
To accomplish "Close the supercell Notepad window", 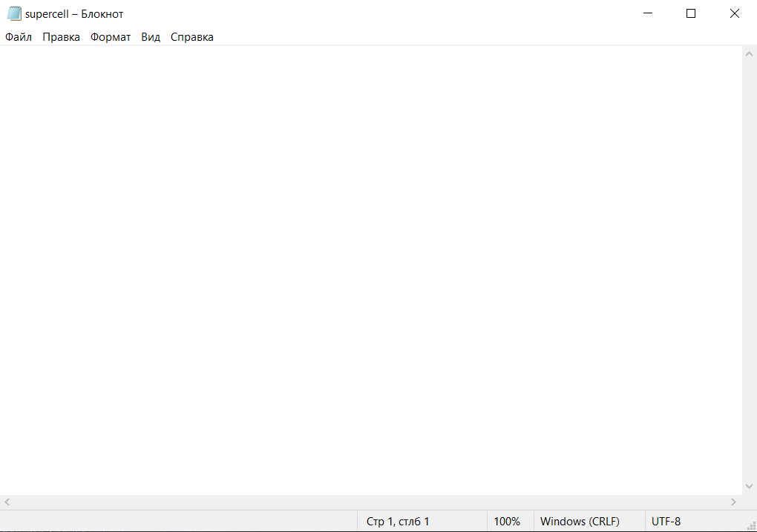I will pyautogui.click(x=734, y=13).
